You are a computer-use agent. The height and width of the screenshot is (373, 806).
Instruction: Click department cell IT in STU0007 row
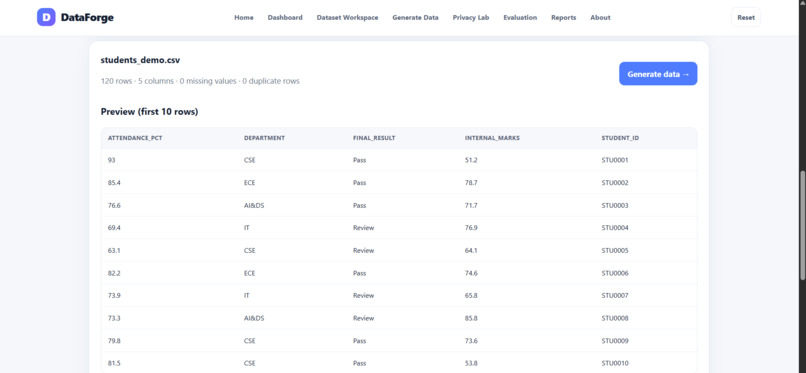tap(247, 296)
